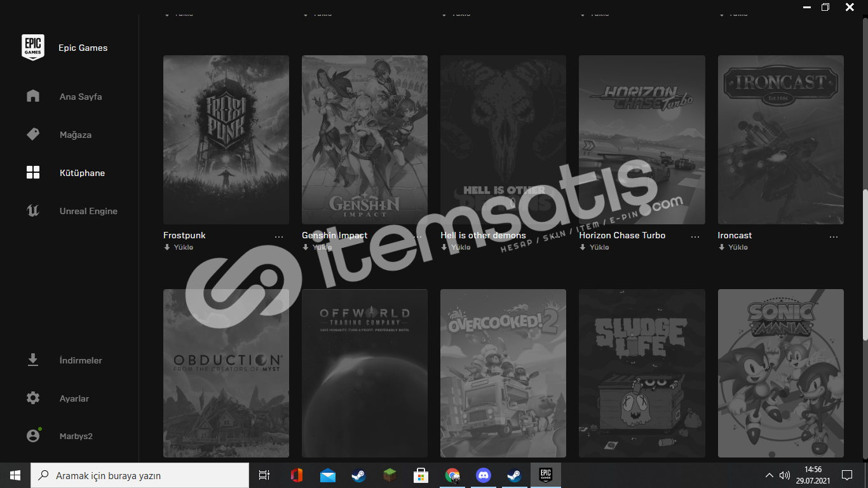Open Offworld Trading Company cover
This screenshot has height=488, width=868.
tap(365, 374)
